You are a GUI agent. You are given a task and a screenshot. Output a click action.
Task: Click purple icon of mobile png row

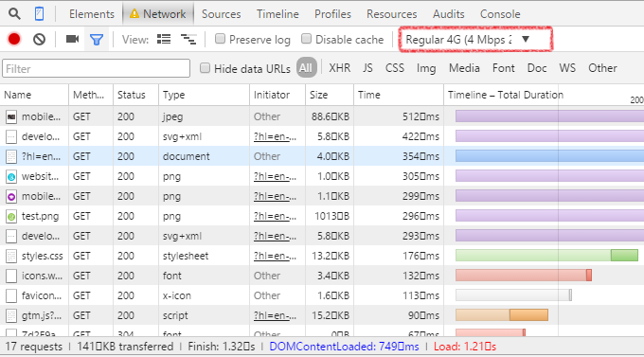pos(11,197)
